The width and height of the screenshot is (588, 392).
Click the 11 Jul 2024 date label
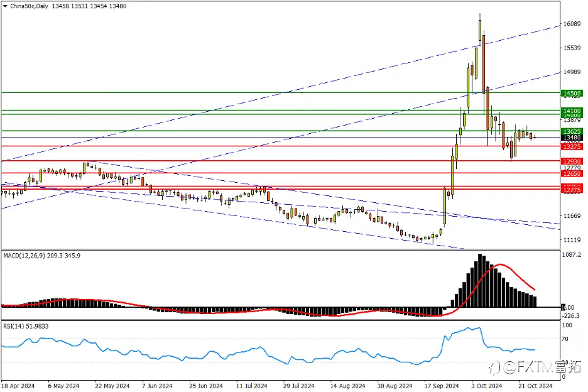(x=252, y=386)
